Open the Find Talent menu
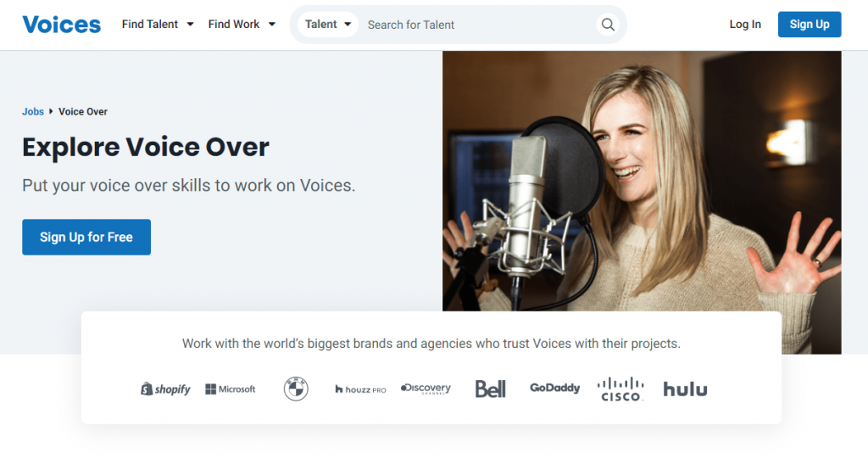The image size is (868, 465). [158, 25]
